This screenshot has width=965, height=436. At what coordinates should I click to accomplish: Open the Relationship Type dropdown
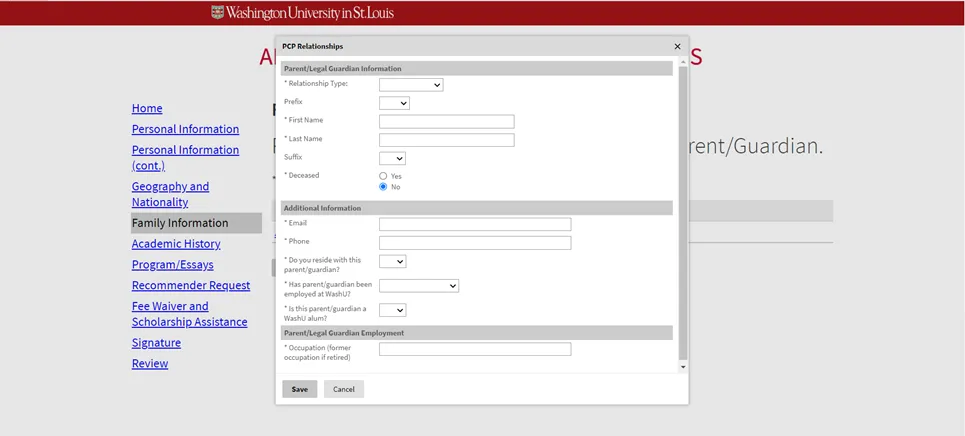(x=410, y=85)
